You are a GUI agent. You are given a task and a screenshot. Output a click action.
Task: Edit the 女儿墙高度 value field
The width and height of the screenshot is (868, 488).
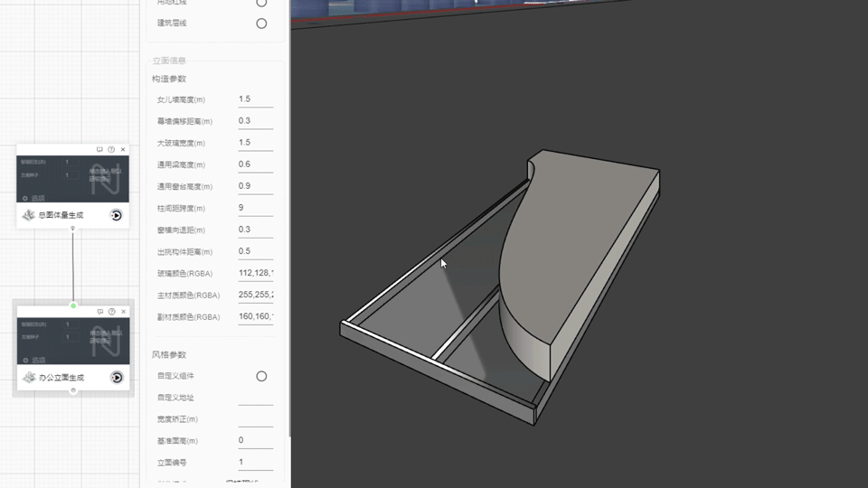[255, 99]
